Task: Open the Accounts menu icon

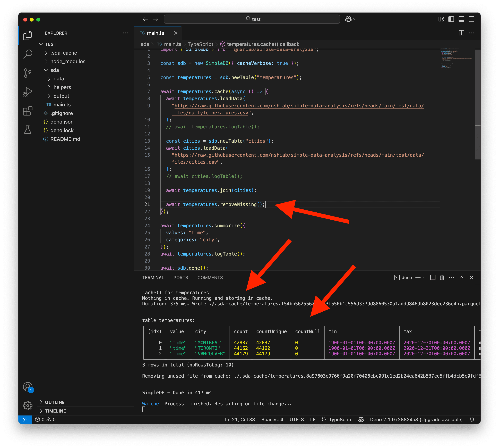Action: coord(28,387)
